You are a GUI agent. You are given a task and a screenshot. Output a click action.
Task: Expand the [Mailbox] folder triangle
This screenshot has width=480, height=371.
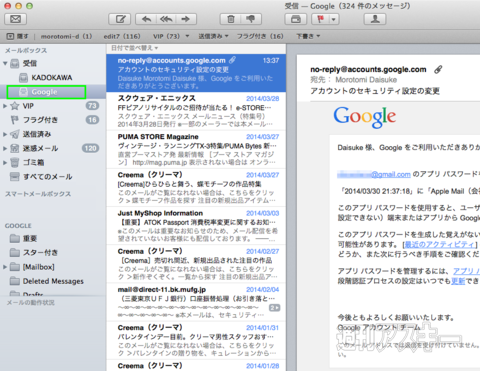pyautogui.click(x=5, y=267)
